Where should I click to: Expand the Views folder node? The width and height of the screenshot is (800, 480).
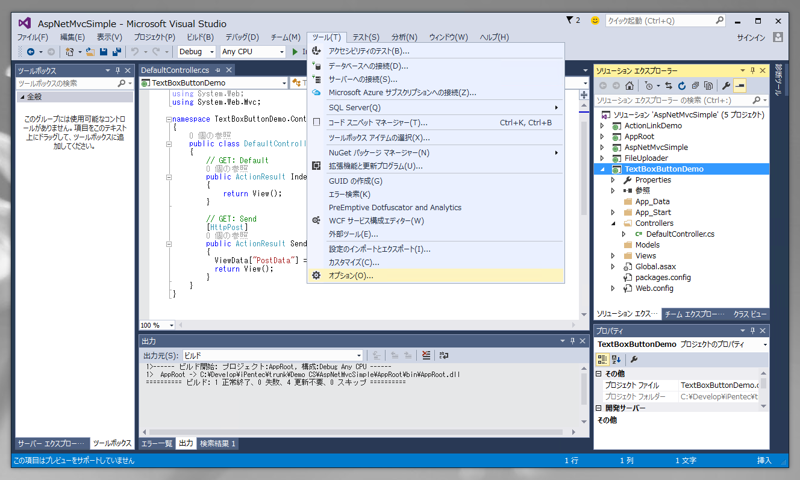(613, 256)
